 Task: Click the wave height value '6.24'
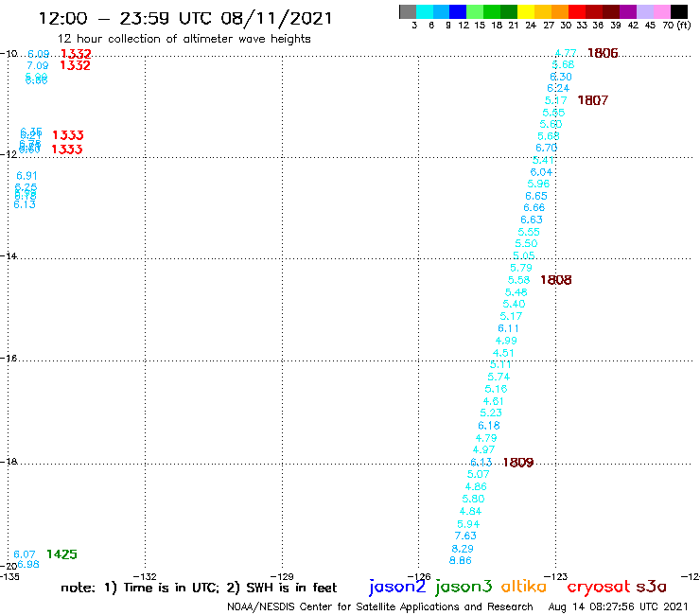(x=558, y=88)
